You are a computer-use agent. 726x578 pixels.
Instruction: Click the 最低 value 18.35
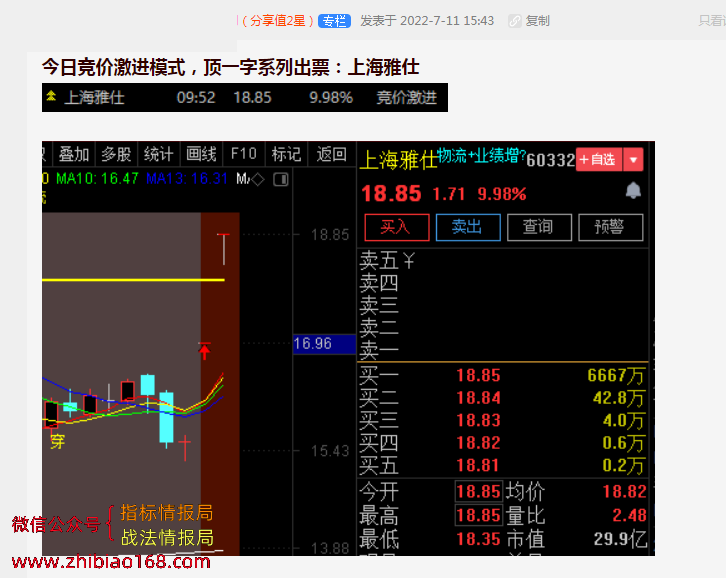tap(478, 540)
